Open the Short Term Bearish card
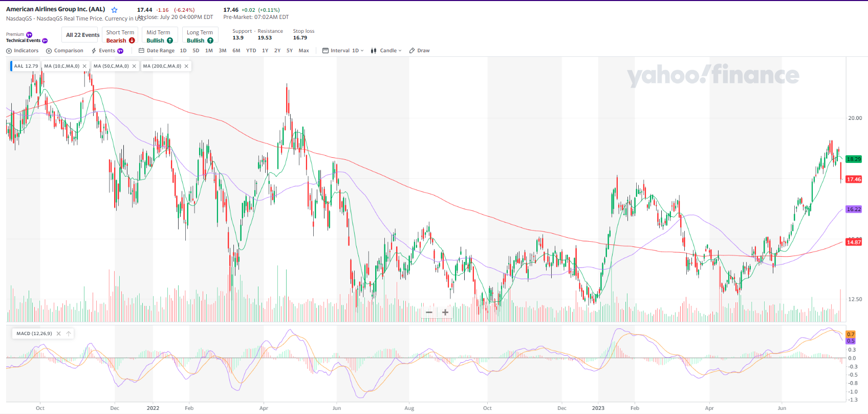This screenshot has width=868, height=414. [120, 35]
